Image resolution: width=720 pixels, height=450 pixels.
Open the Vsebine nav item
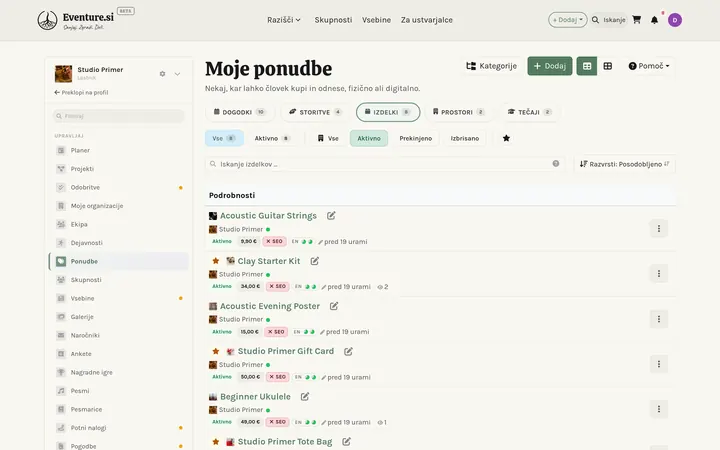(376, 20)
